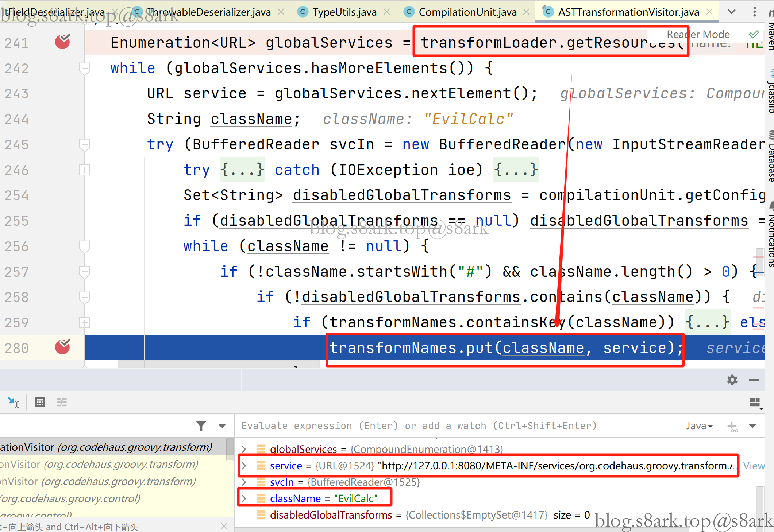The width and height of the screenshot is (774, 532).
Task: Close the keyboard shortcut hint bar
Action: [x=224, y=526]
